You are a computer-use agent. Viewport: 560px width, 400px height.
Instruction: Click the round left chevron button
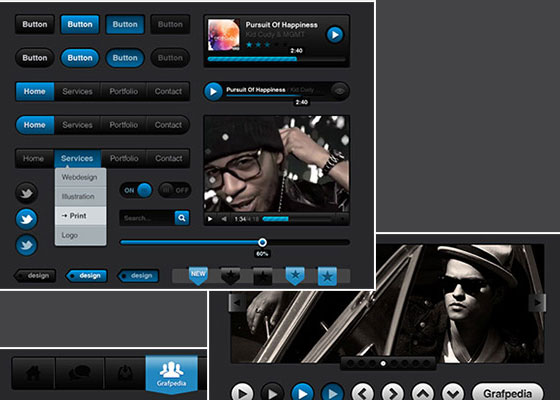tap(362, 393)
